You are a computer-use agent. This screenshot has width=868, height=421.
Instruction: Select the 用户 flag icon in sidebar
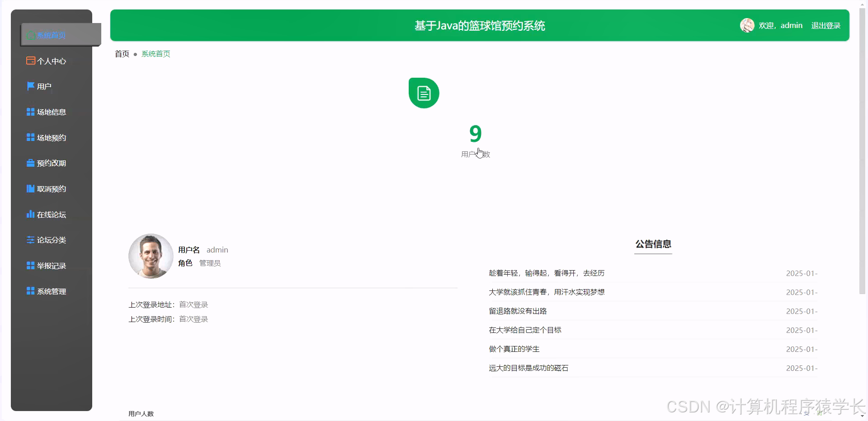click(x=30, y=86)
